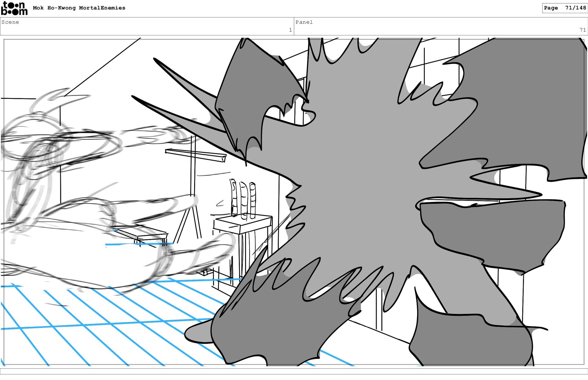The height and width of the screenshot is (380, 588).
Task: Click the empty caption bar below the panel
Action: point(294,371)
